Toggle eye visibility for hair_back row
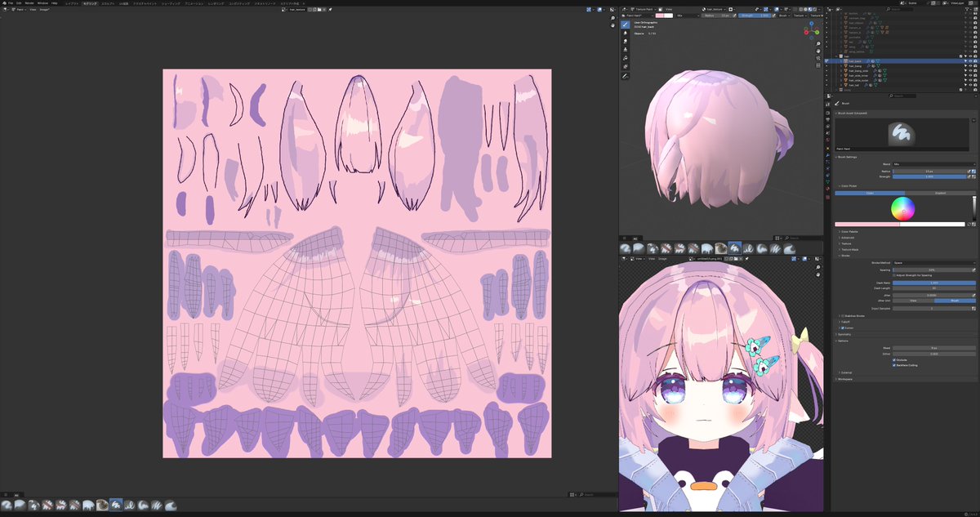The height and width of the screenshot is (517, 980). point(970,60)
